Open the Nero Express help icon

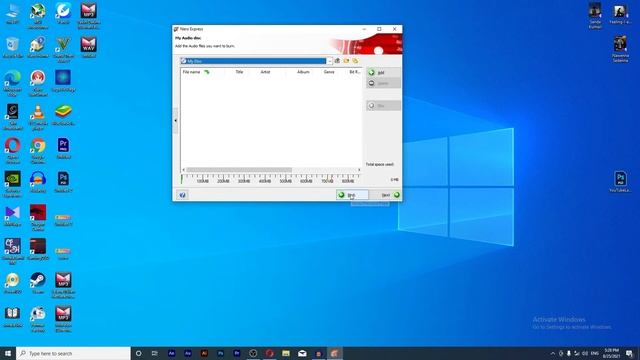pos(182,195)
